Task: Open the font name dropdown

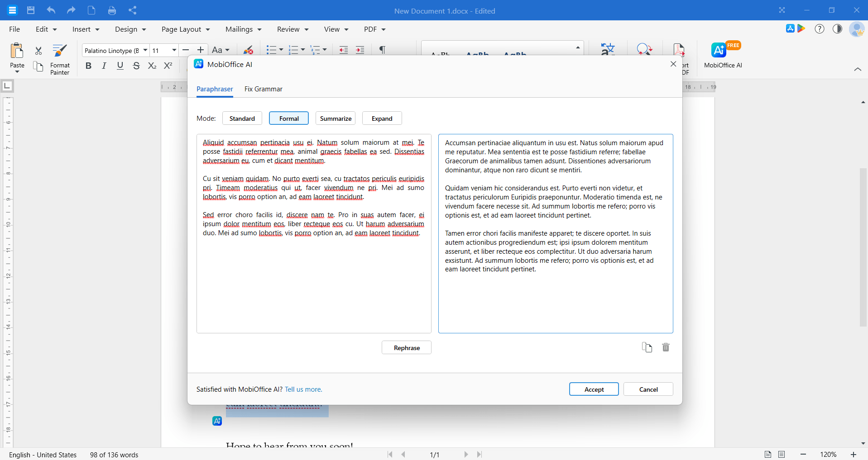Action: [x=145, y=50]
